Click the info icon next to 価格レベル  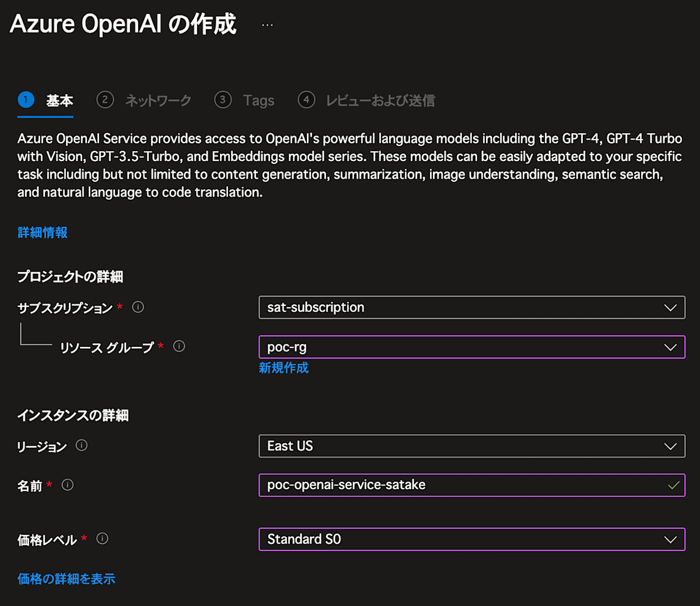(x=102, y=538)
